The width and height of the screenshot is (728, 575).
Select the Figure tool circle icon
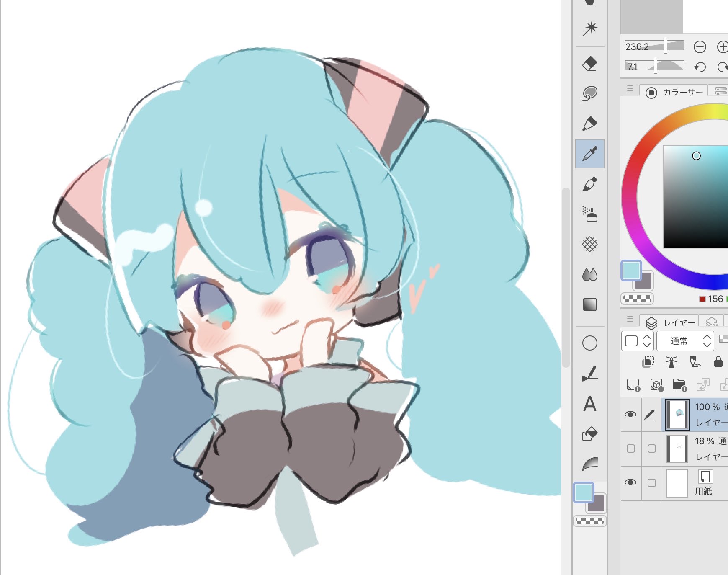pos(589,343)
